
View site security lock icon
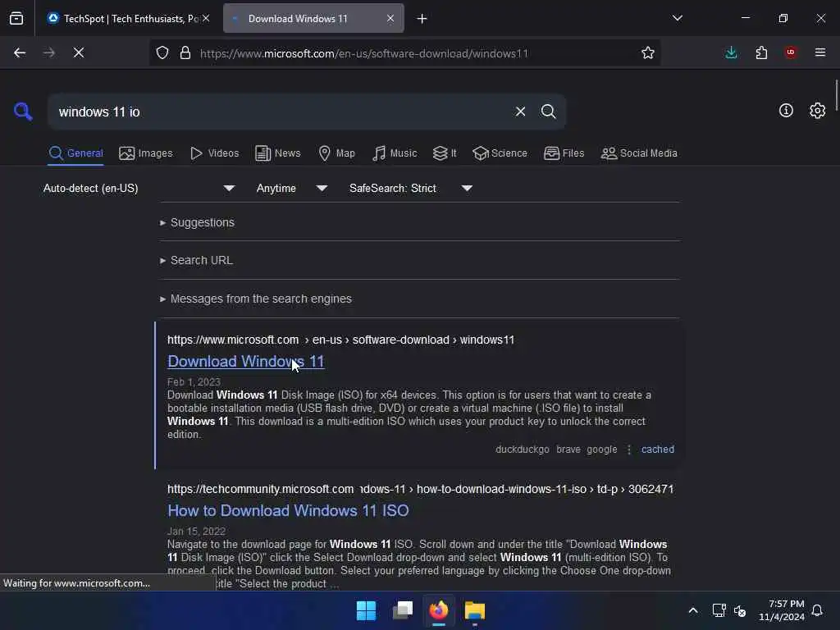click(x=185, y=52)
